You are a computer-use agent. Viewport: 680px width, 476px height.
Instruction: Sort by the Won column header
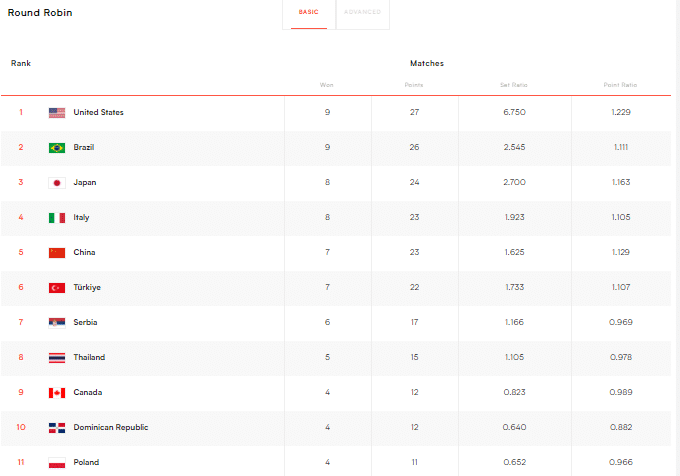click(326, 85)
